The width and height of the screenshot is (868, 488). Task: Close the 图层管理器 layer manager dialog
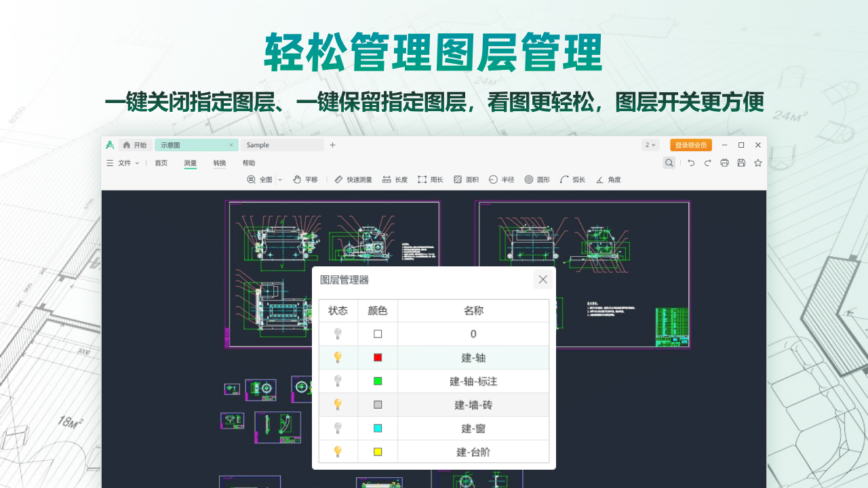[542, 279]
